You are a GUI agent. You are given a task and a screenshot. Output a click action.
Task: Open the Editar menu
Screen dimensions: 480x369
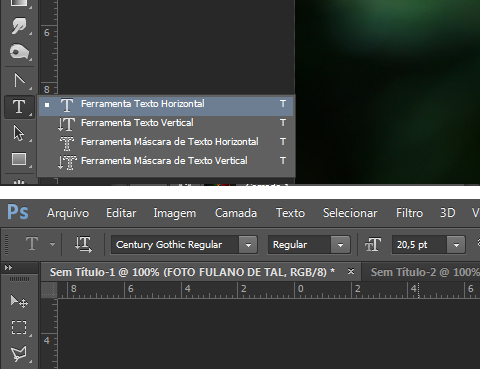point(121,213)
